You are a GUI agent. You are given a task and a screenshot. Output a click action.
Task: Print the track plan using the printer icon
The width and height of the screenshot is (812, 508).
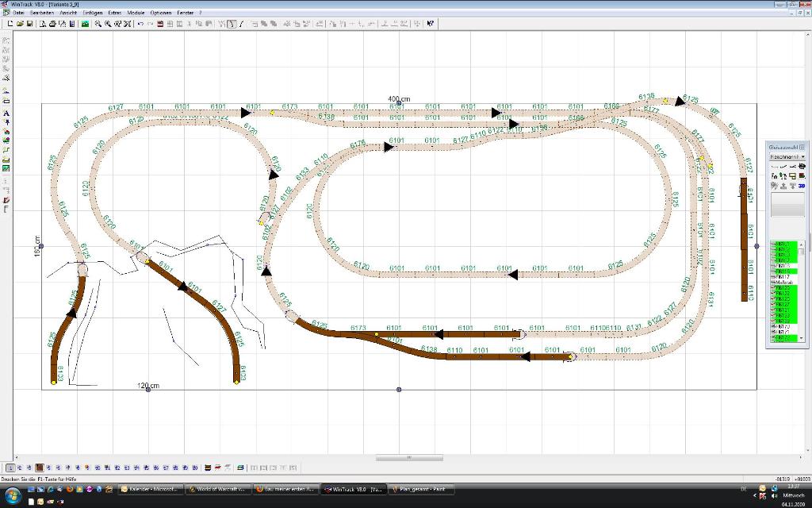click(52, 24)
